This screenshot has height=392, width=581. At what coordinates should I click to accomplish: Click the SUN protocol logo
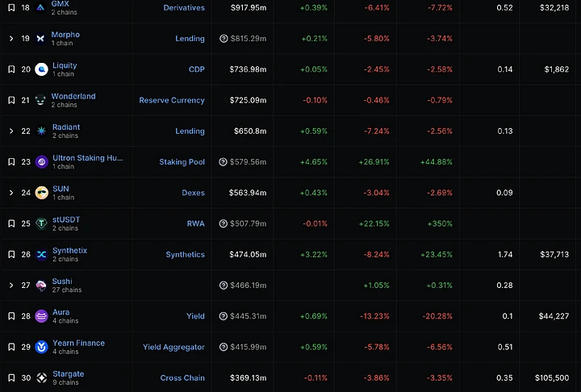[41, 194]
